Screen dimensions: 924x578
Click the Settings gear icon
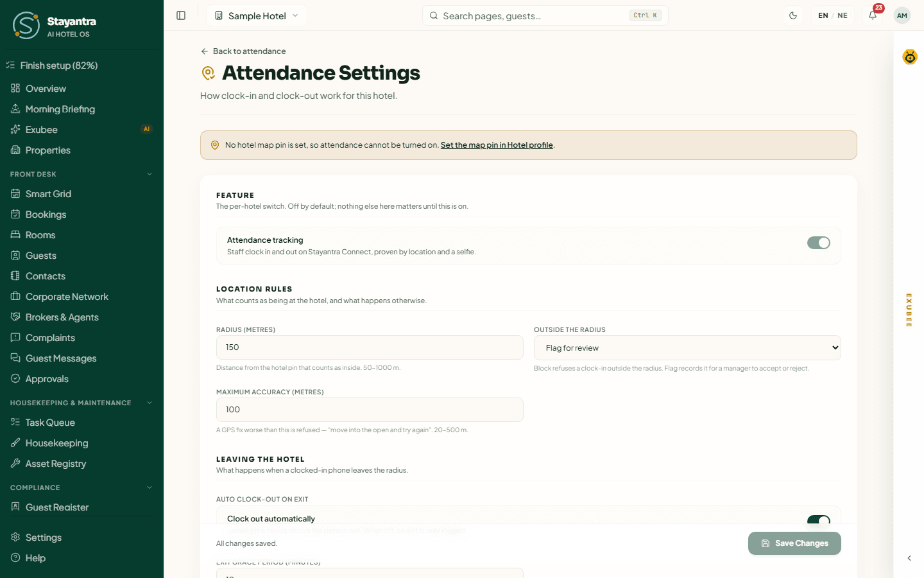(15, 537)
